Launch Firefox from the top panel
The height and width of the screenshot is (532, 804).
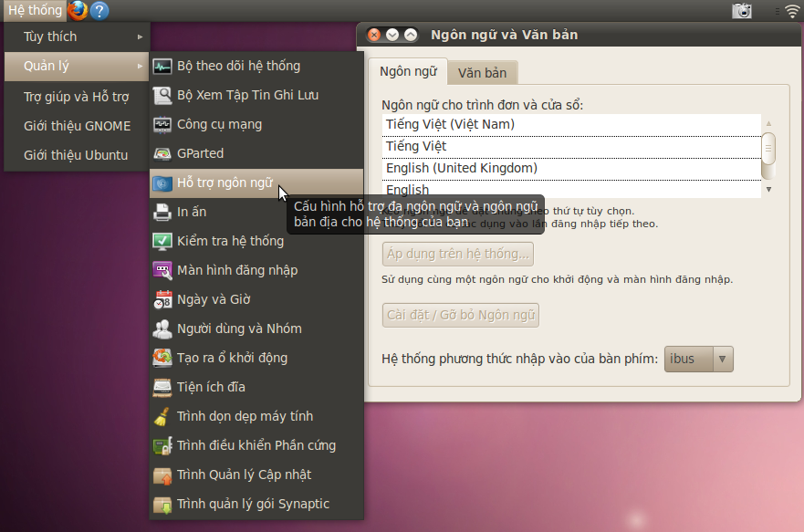tap(78, 11)
